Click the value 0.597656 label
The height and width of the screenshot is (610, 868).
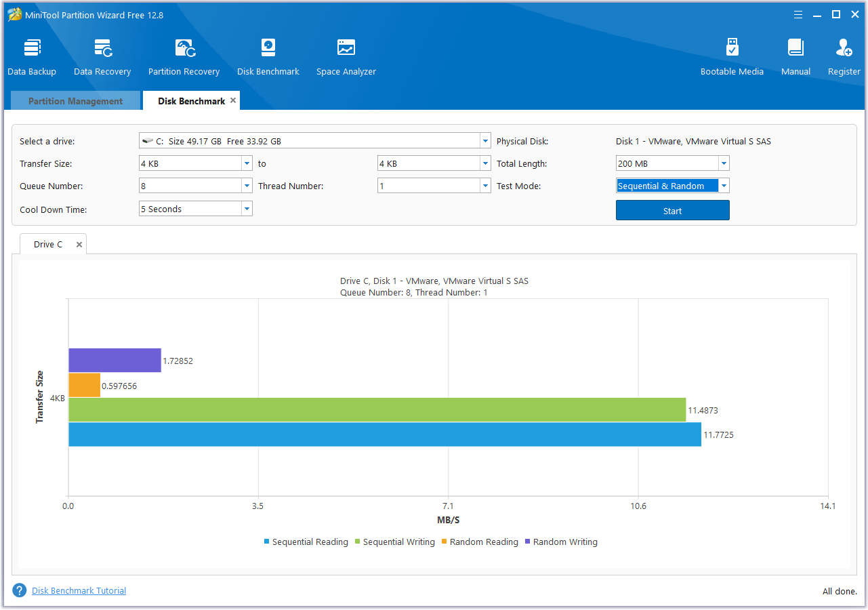point(119,386)
